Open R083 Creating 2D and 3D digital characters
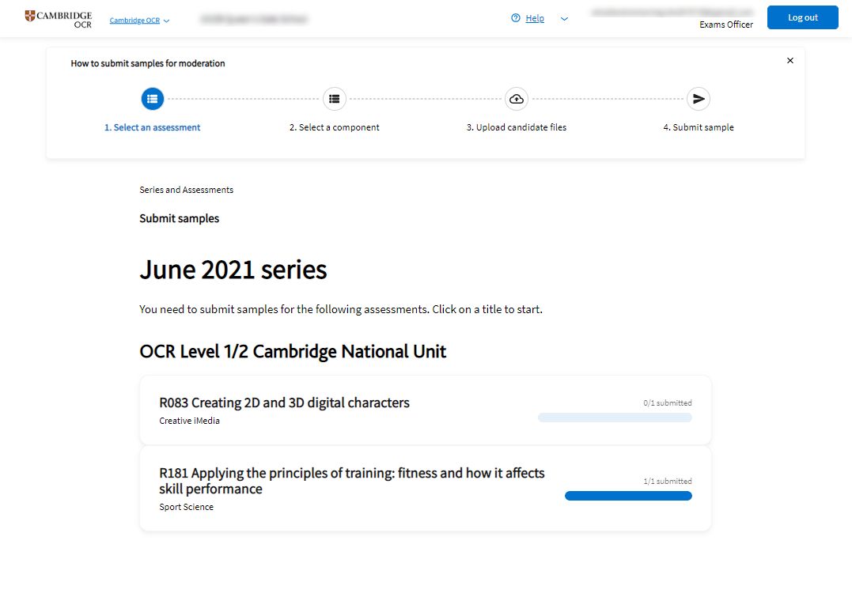The image size is (852, 616). point(284,402)
